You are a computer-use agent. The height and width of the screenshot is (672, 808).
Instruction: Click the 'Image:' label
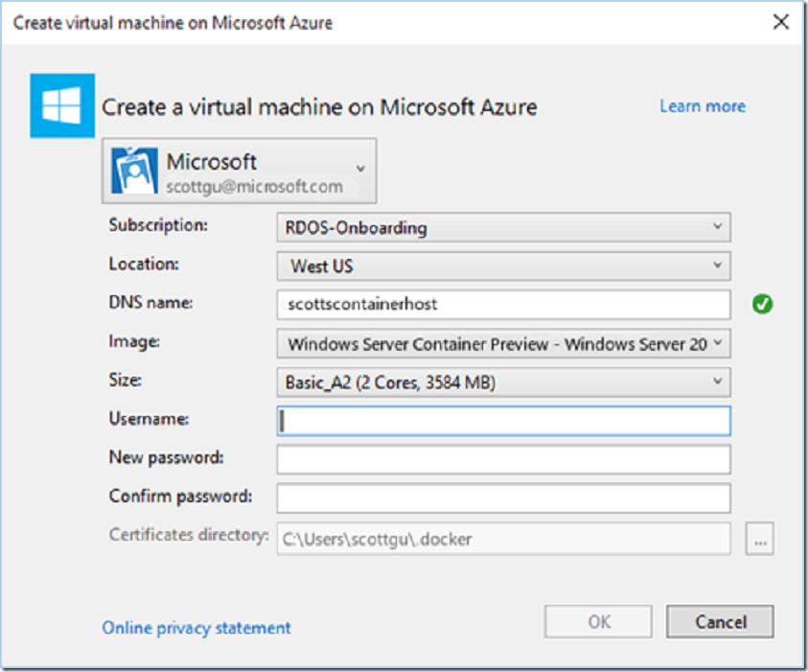coord(134,341)
